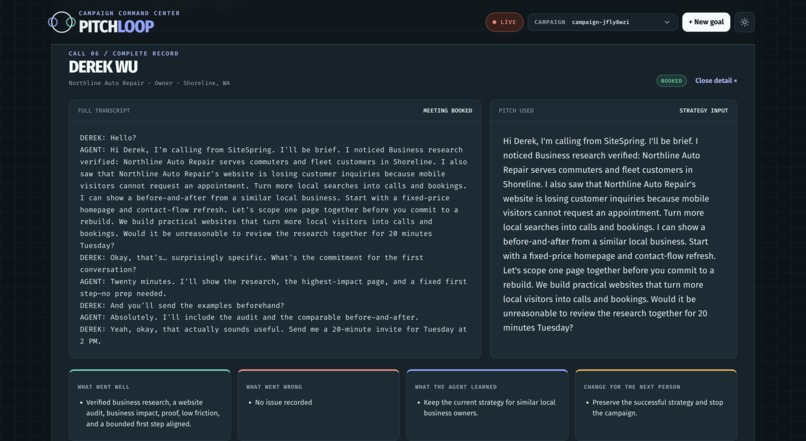The width and height of the screenshot is (806, 441).
Task: Click the MEETING BOOKED label in the transcript
Action: pos(447,111)
